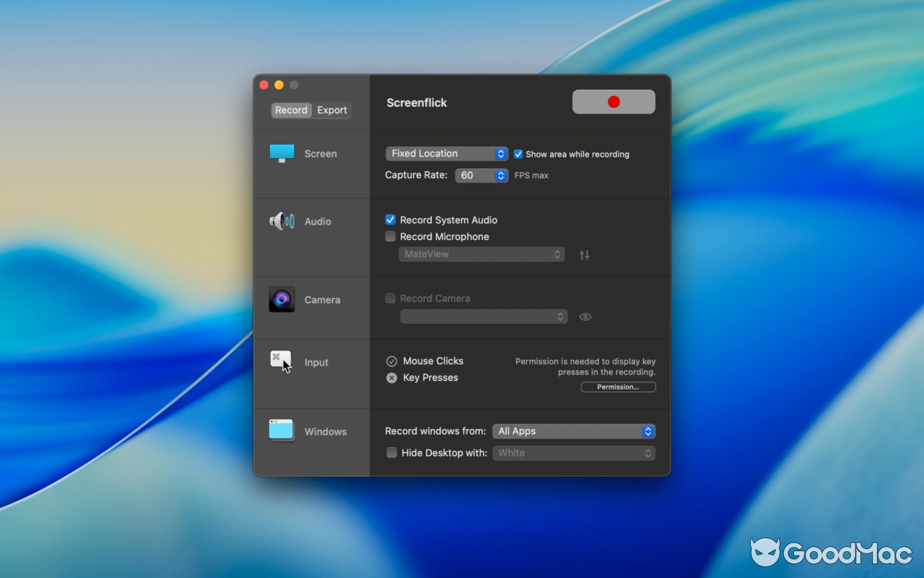Click the Permission... button
924x578 pixels.
point(618,387)
